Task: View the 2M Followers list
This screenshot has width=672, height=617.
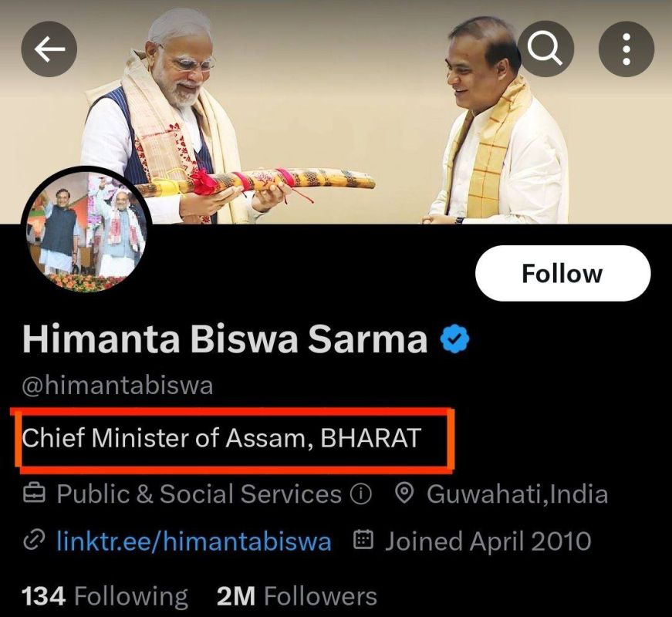Action: (297, 596)
